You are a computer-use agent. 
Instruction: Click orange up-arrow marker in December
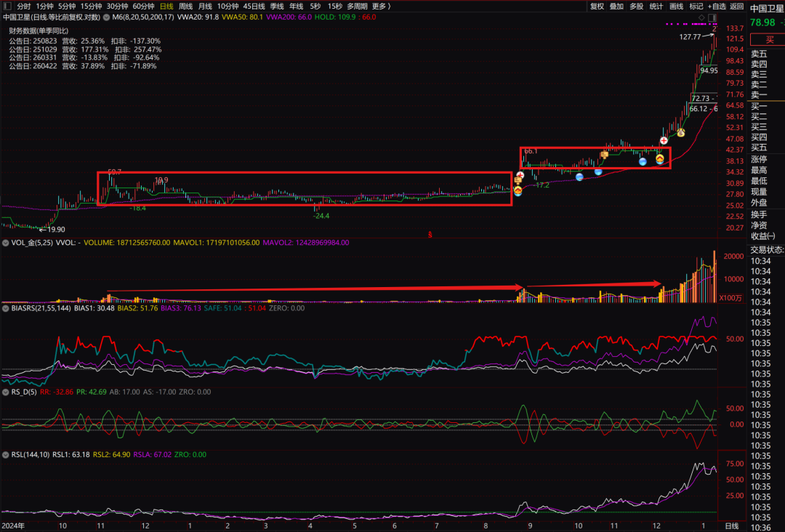point(660,158)
